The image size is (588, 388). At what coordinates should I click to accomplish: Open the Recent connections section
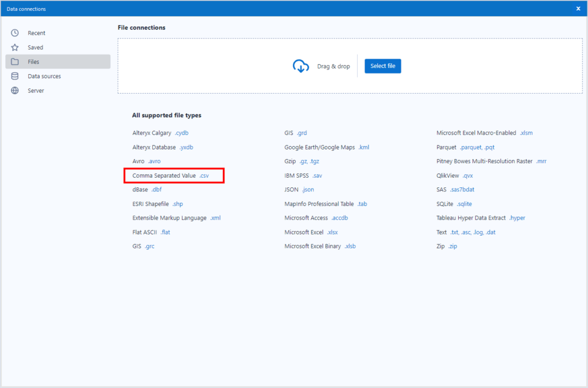pyautogui.click(x=36, y=33)
